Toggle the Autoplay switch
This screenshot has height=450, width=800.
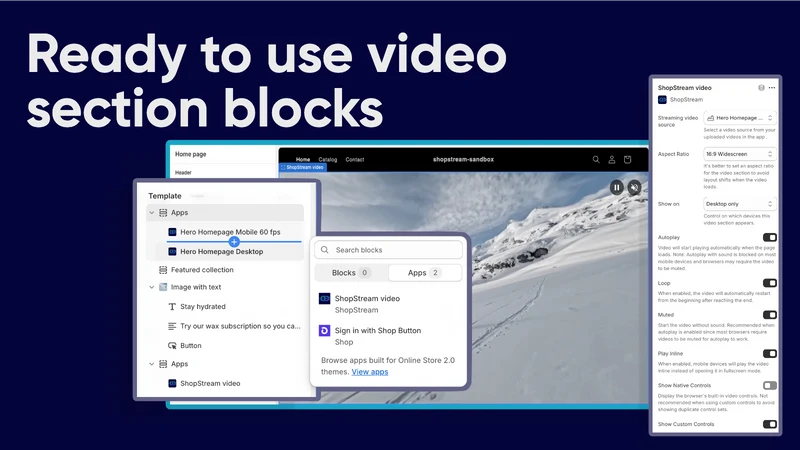coord(770,237)
